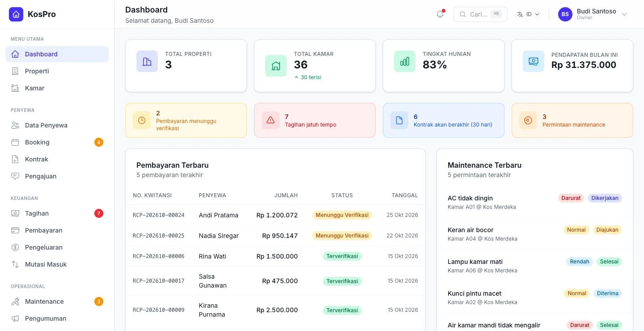
Task: Click the Booking calendar icon
Action: pyautogui.click(x=15, y=142)
